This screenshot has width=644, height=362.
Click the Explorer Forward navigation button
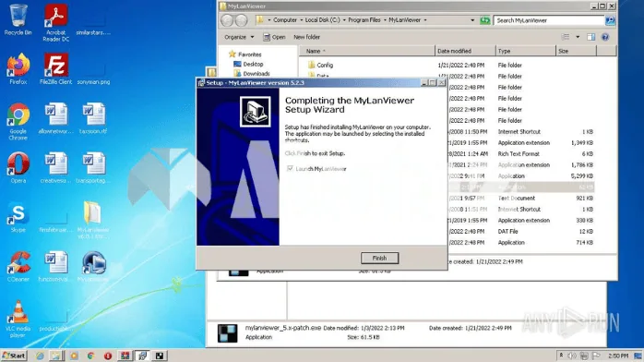(241, 20)
